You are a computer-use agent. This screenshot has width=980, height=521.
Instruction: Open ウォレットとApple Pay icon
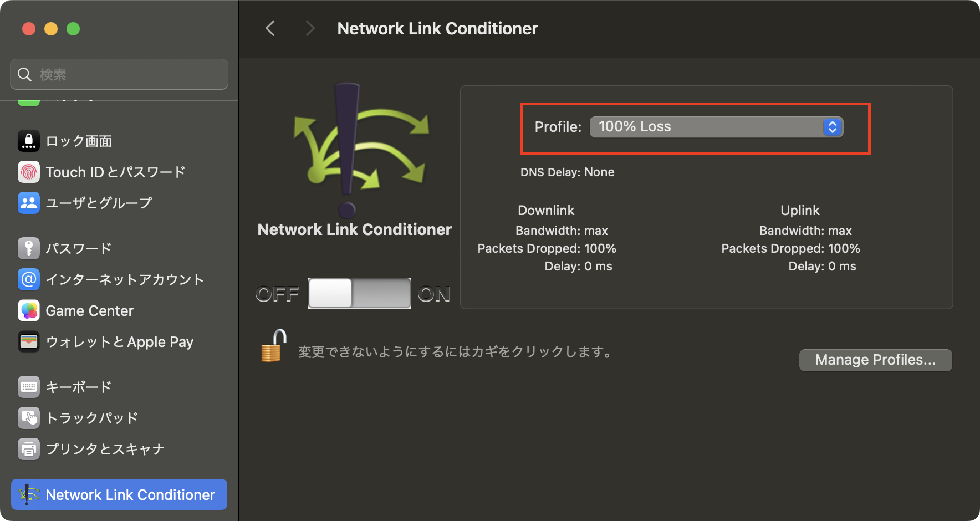coord(28,342)
